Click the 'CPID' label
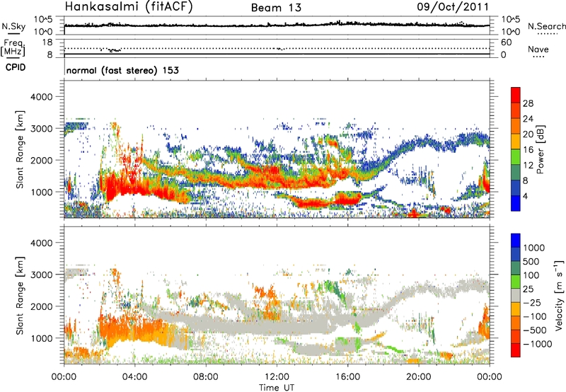The image size is (566, 392). [x=16, y=67]
